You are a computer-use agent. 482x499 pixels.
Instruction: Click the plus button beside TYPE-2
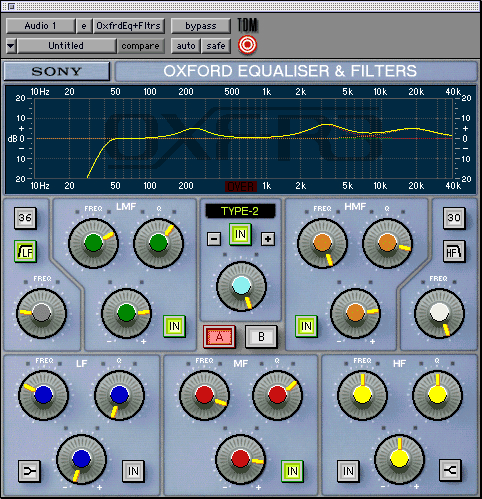tap(268, 239)
